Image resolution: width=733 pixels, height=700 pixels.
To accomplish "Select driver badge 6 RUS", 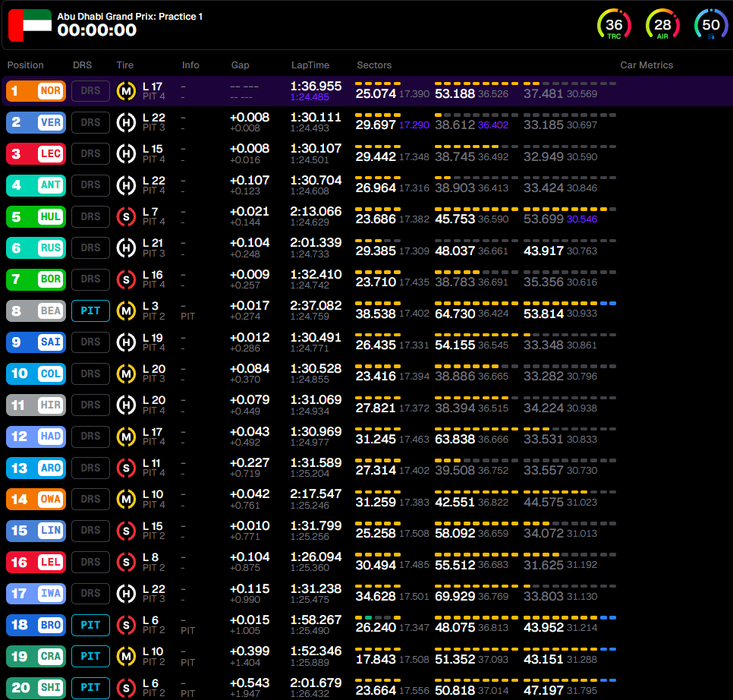I will pyautogui.click(x=36, y=248).
